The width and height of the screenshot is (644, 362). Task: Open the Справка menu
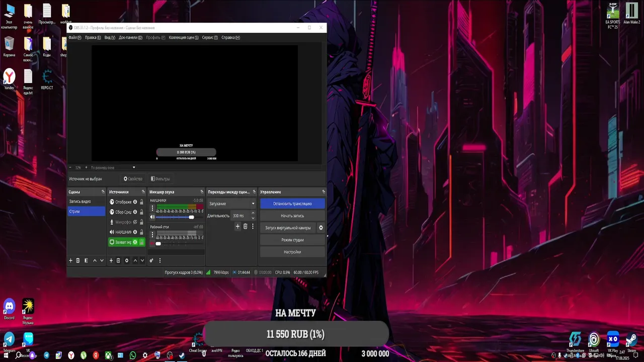(x=230, y=38)
